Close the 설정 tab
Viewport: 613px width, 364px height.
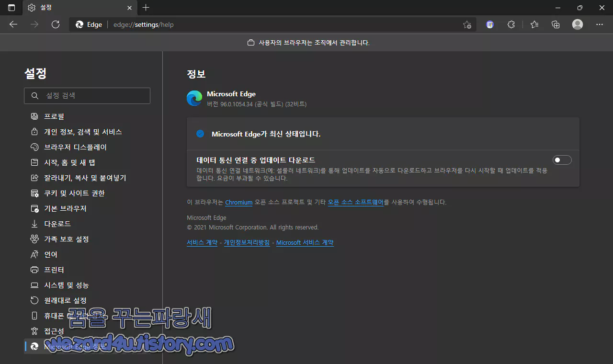(129, 8)
